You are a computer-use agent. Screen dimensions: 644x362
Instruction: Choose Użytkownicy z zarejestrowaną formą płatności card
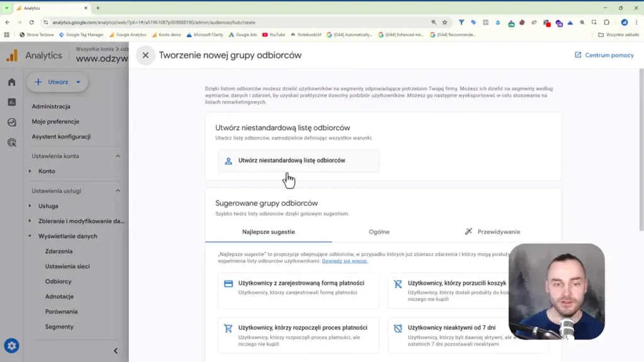point(299,290)
